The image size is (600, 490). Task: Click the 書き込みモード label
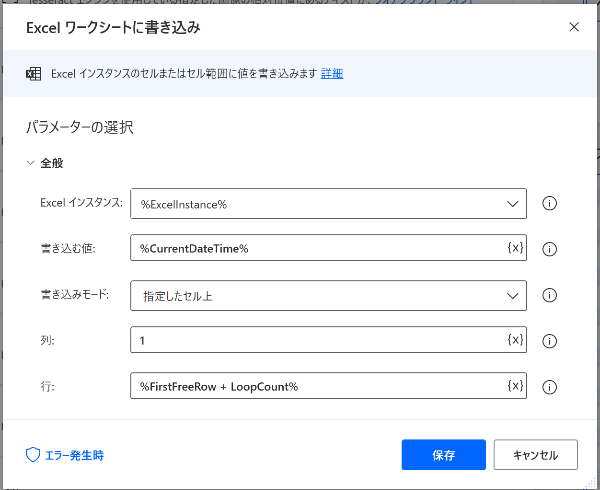[75, 295]
